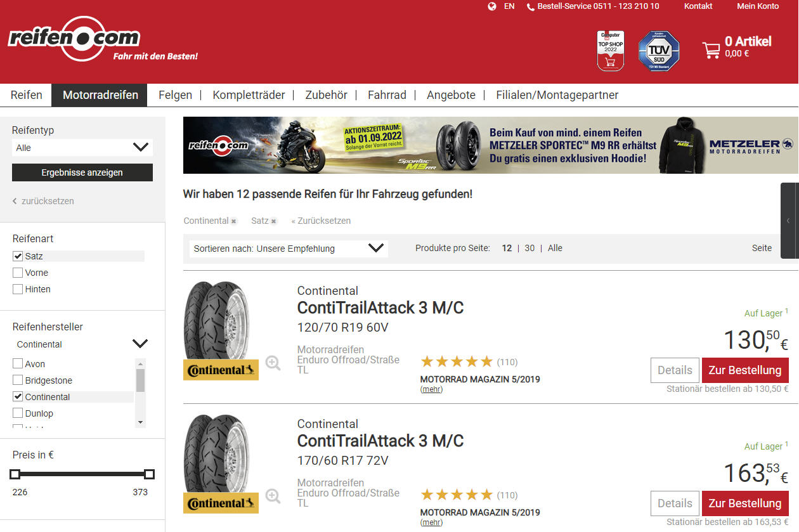Uncheck the Satz checkbox

(18, 256)
